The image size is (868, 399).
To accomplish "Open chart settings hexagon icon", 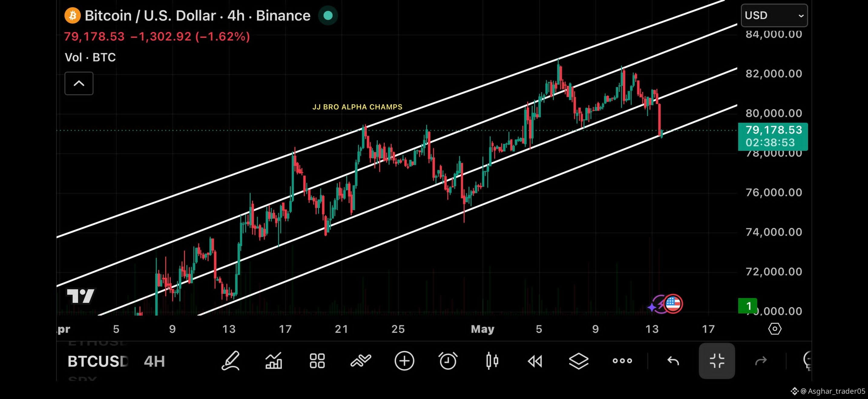I will 775,329.
